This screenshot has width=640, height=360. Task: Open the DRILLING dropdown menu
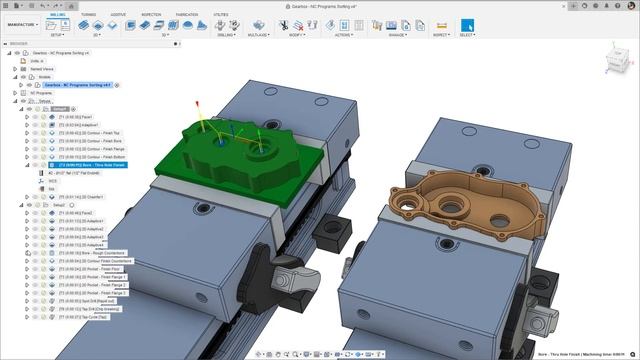pos(227,35)
